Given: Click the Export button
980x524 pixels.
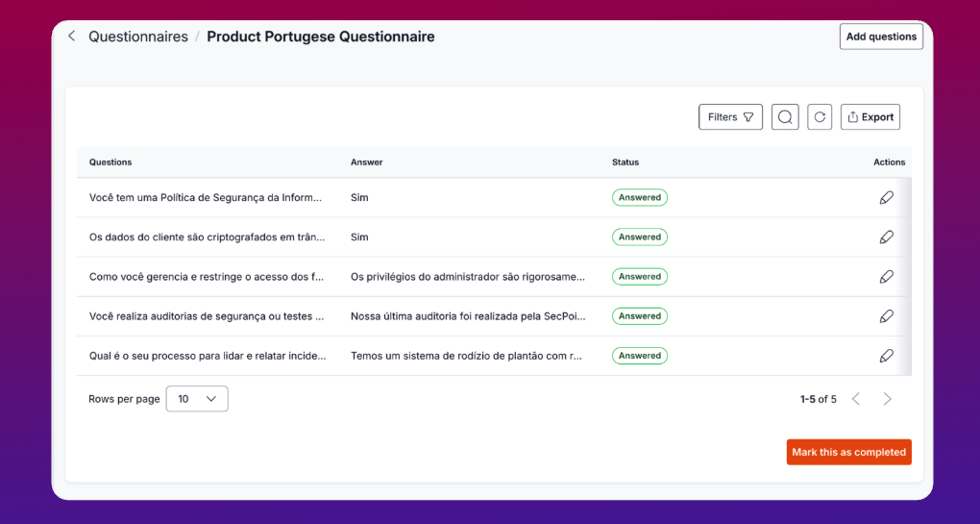Looking at the screenshot, I should tap(870, 117).
